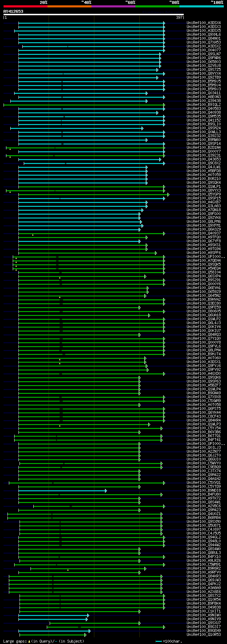Open hit UniRef100_A3A8A9

204,588
